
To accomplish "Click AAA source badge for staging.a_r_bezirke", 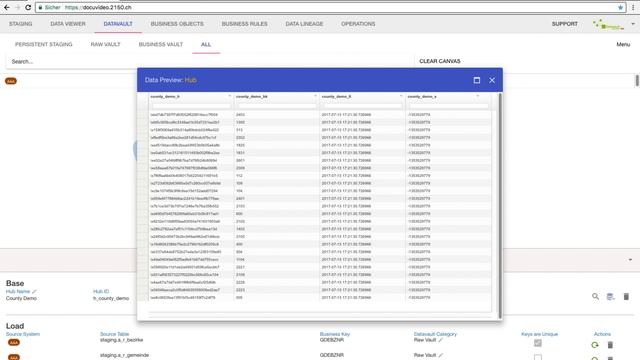I will pyautogui.click(x=14, y=342).
